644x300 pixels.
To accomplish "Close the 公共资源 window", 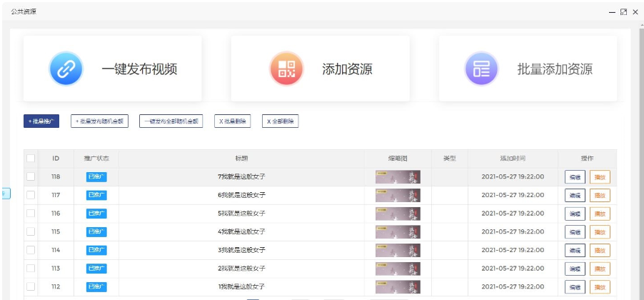I will click(635, 12).
